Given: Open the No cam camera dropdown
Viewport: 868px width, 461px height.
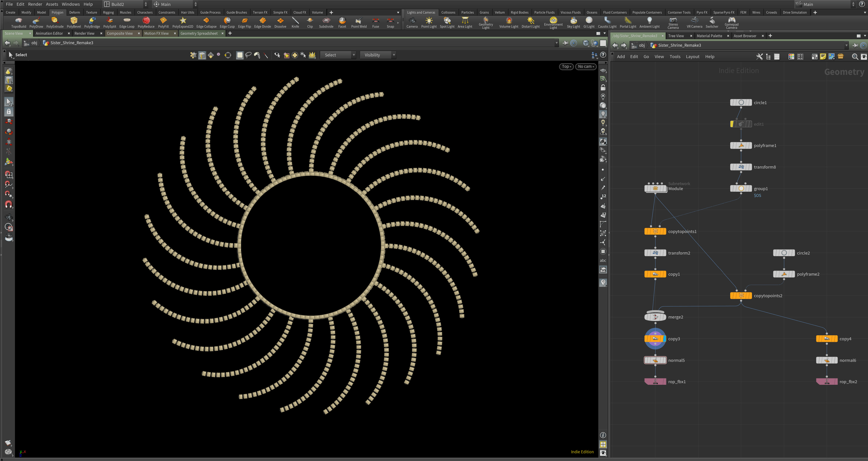Looking at the screenshot, I should (586, 66).
